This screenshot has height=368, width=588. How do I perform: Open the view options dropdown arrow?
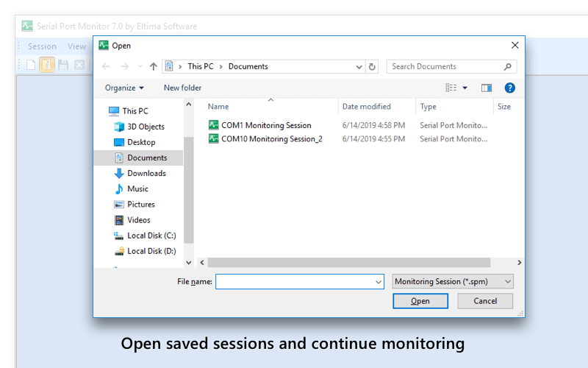pos(465,88)
